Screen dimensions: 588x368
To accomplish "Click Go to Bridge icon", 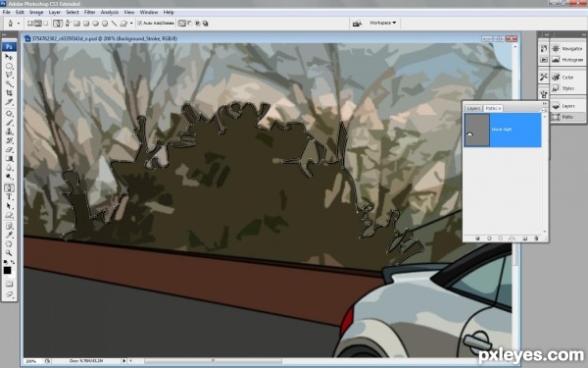I will [x=357, y=24].
